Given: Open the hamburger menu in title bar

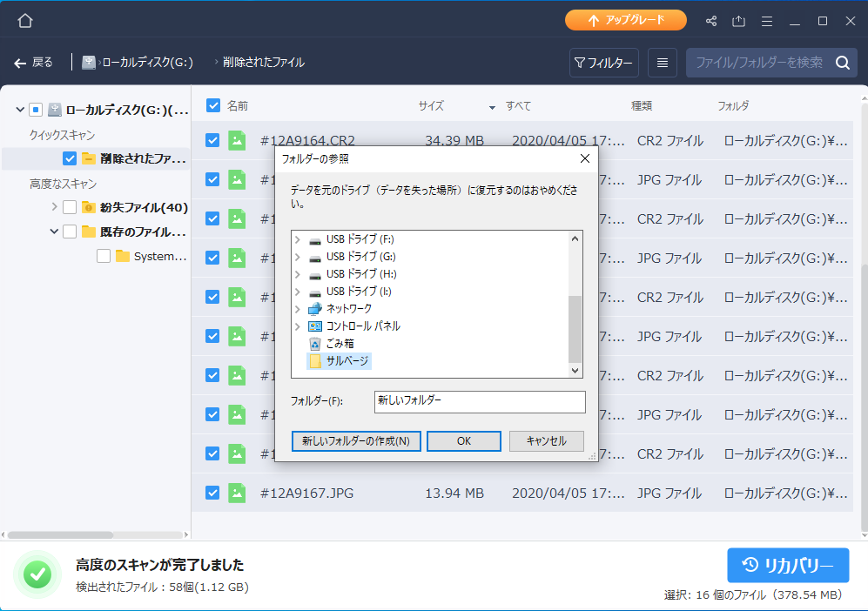Looking at the screenshot, I should click(767, 21).
